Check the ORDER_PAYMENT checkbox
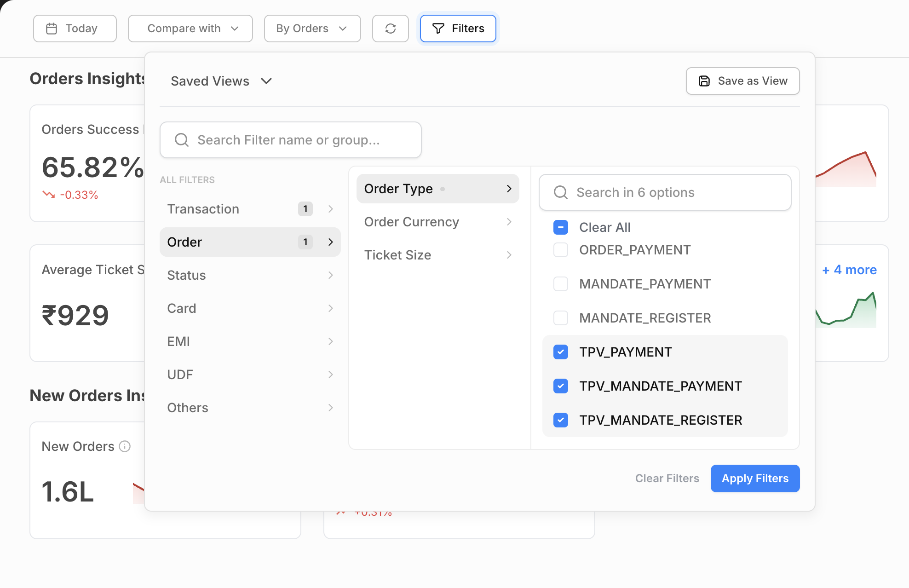Viewport: 909px width, 588px height. (560, 250)
